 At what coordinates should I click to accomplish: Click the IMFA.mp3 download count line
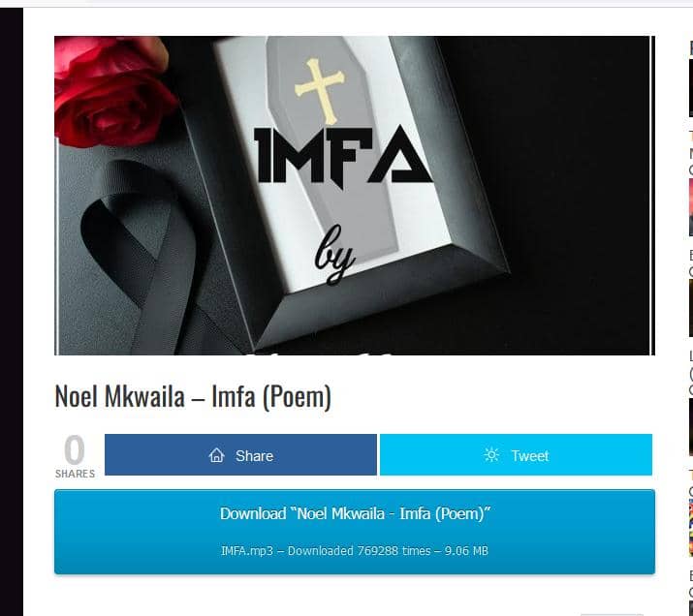pyautogui.click(x=355, y=551)
